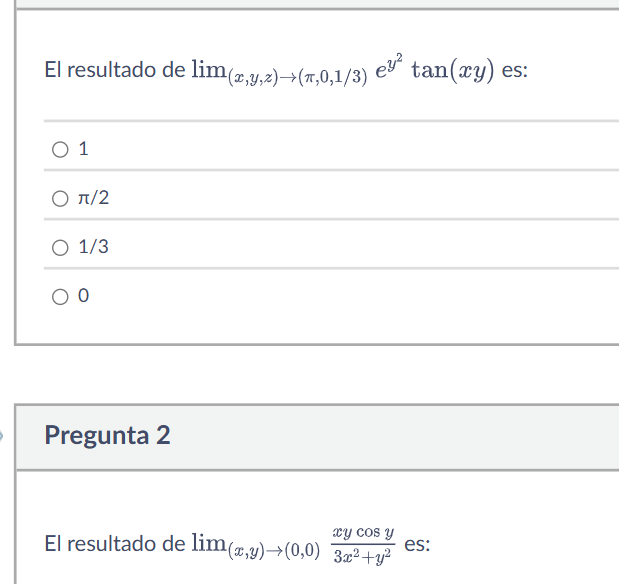Click the "π/2" answer label
Screen dimensions: 619x584
(x=94, y=199)
